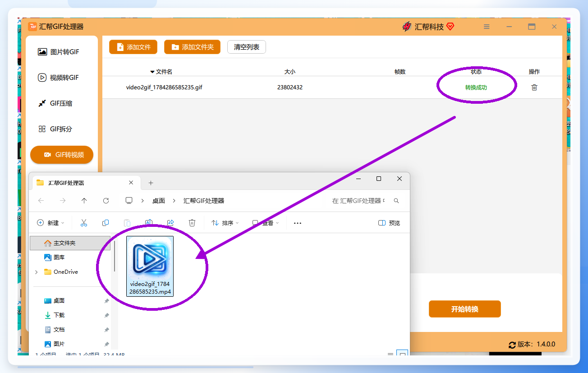Open the Explorer more options ellipsis
The width and height of the screenshot is (588, 373).
[x=298, y=223]
